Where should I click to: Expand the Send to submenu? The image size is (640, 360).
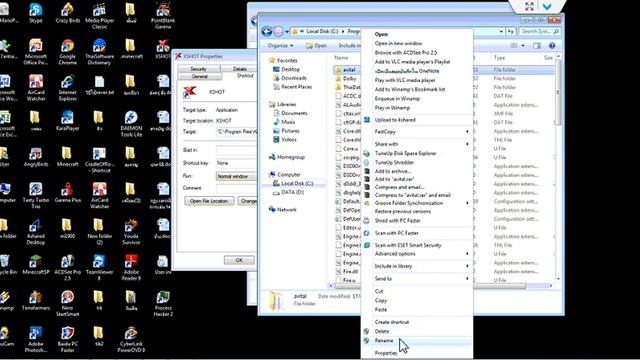click(417, 278)
